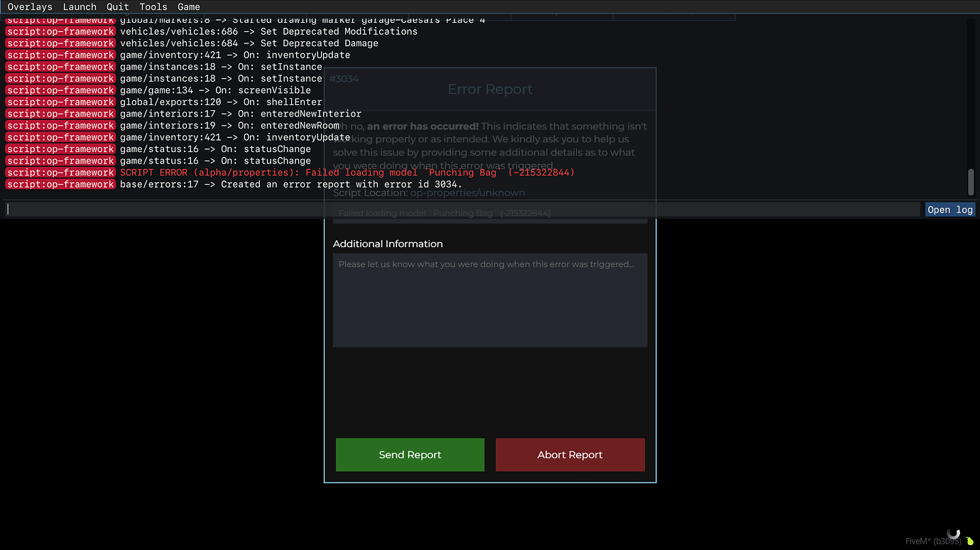Click the console scrollbar thumb
The height and width of the screenshot is (550, 980).
pos(970,183)
